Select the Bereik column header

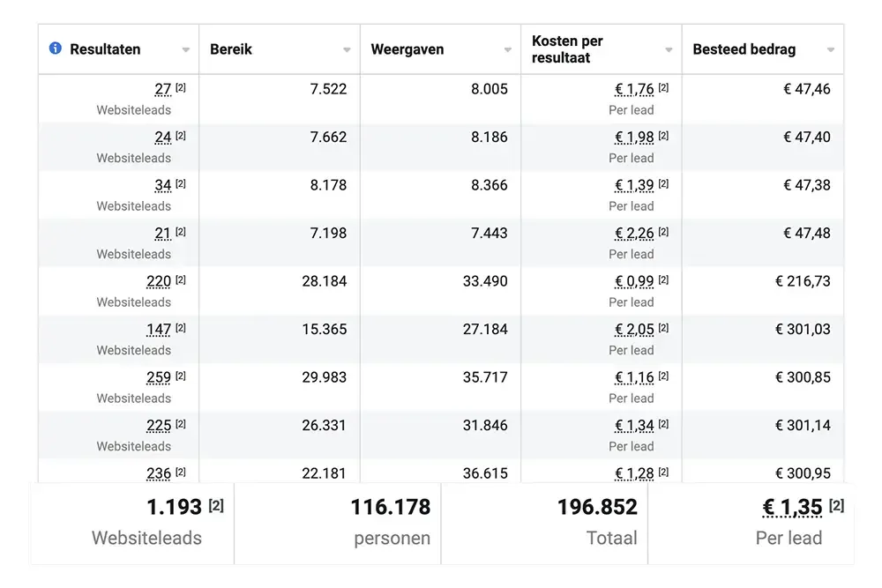click(x=280, y=49)
